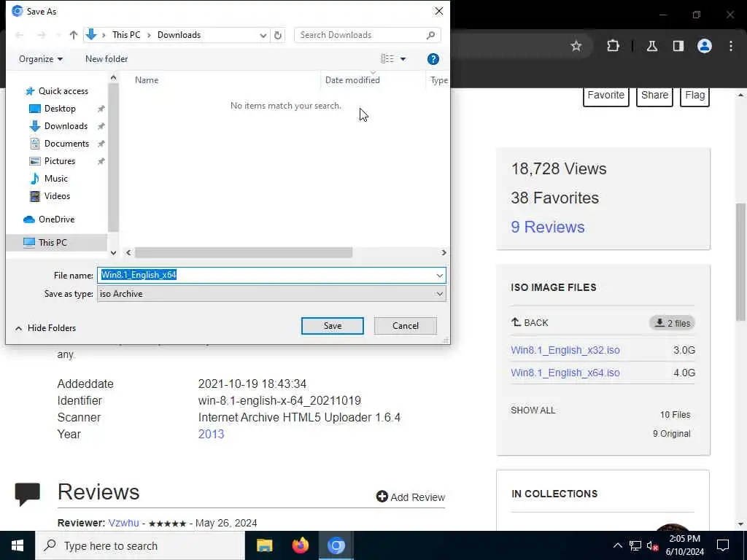This screenshot has height=560, width=747.
Task: Open 9 Reviews link
Action: (x=548, y=227)
